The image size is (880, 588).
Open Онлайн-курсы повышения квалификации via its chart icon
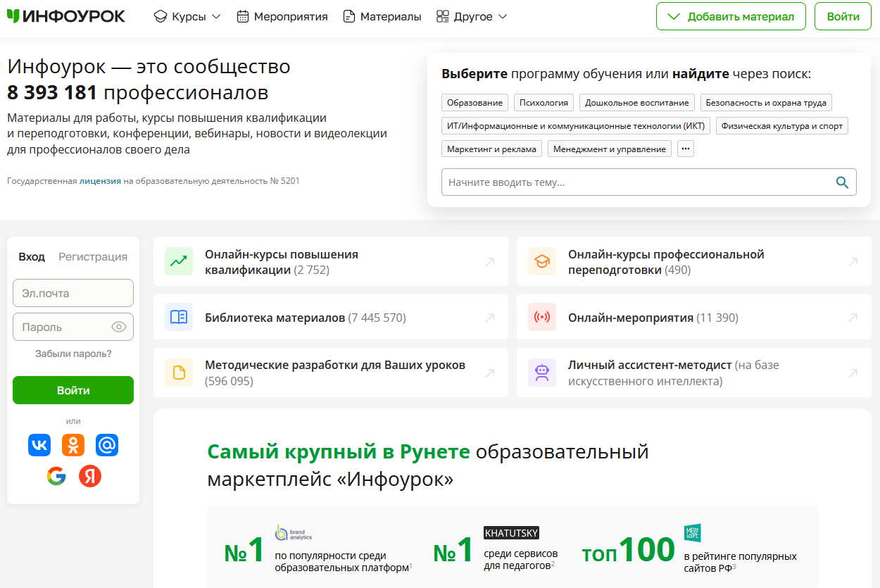pyautogui.click(x=178, y=261)
